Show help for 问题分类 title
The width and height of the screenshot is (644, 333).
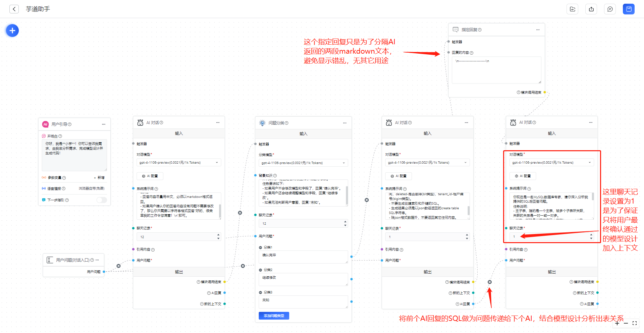coord(287,123)
